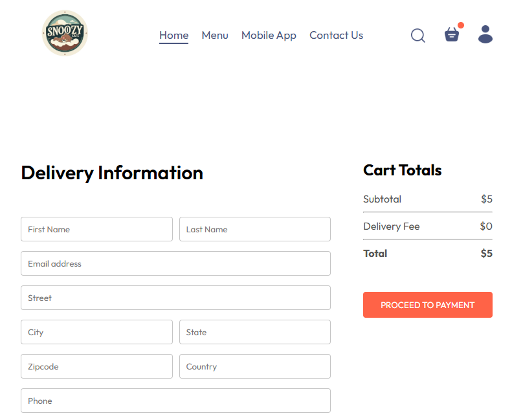Open the search magnifier icon
The width and height of the screenshot is (512, 420).
(x=418, y=35)
